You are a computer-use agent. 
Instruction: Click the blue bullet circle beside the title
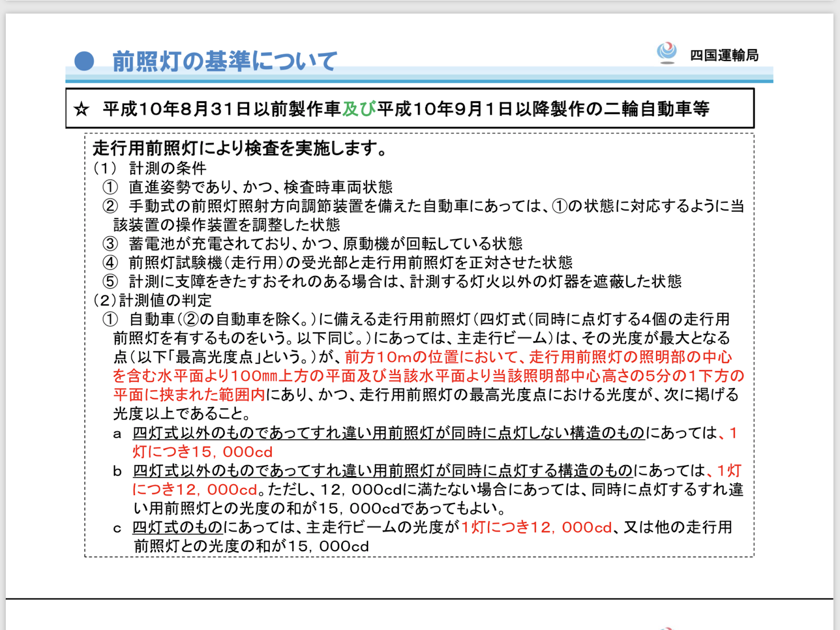point(85,61)
